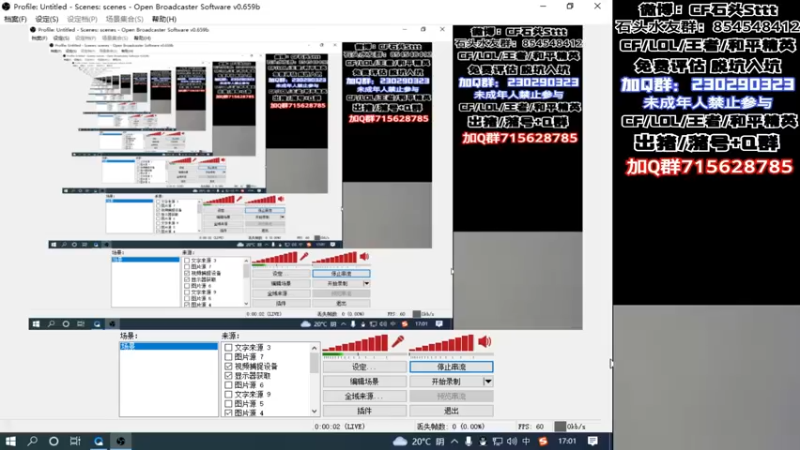The height and width of the screenshot is (450, 800).
Task: Enable the 文字来源 9 source checkbox
Action: 229,394
